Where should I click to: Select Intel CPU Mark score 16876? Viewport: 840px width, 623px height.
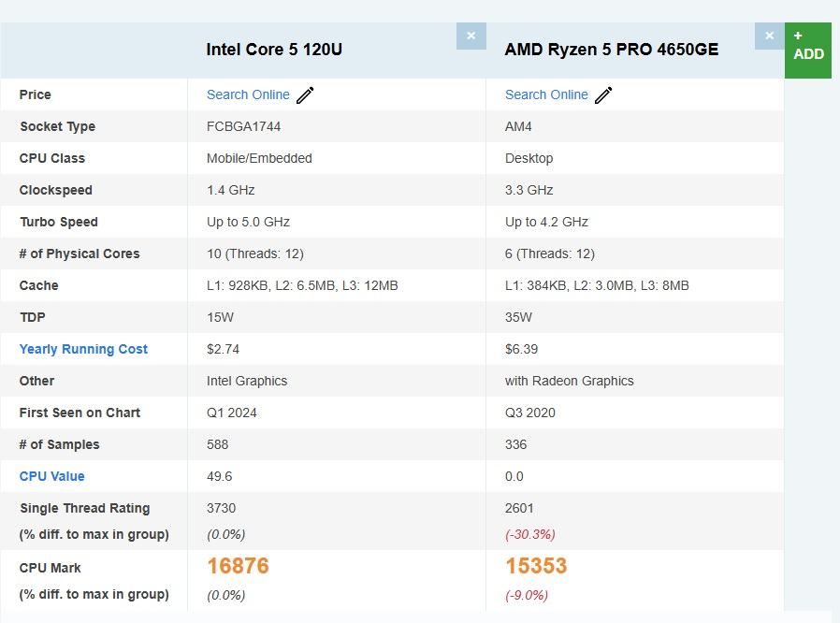pyautogui.click(x=238, y=566)
